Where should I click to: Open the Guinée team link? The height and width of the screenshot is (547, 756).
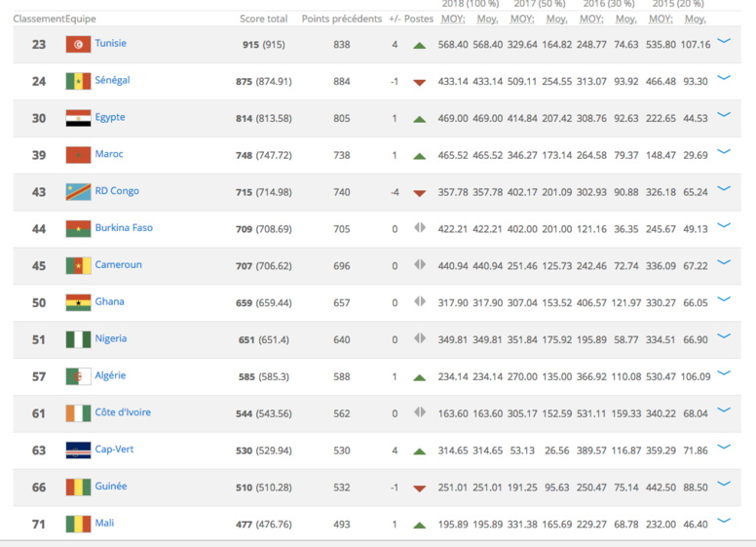110,487
